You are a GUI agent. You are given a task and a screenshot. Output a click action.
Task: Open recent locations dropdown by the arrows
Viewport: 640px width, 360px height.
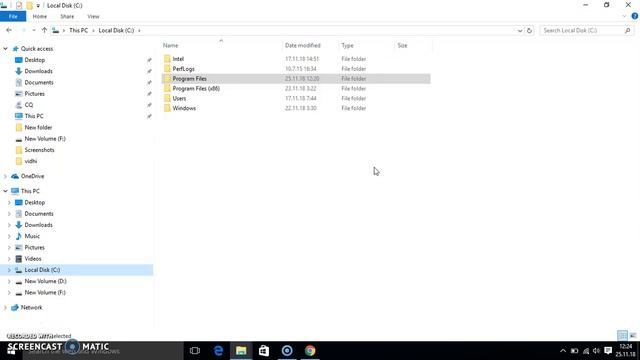coord(33,30)
